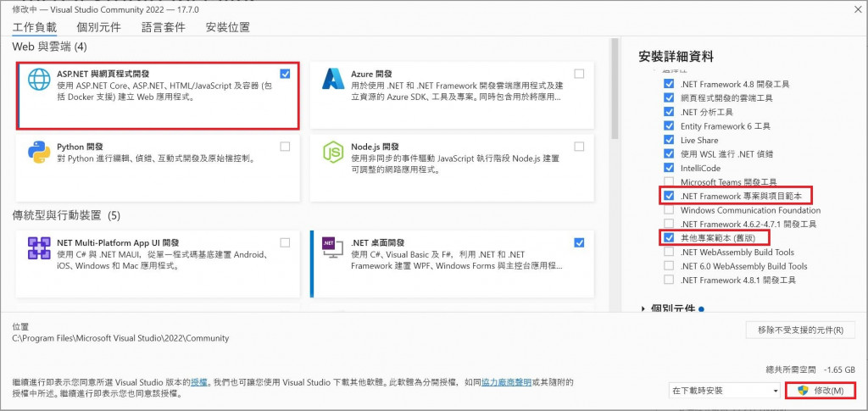
Task: Check the Python 開發 workload checkbox
Action: (x=285, y=147)
